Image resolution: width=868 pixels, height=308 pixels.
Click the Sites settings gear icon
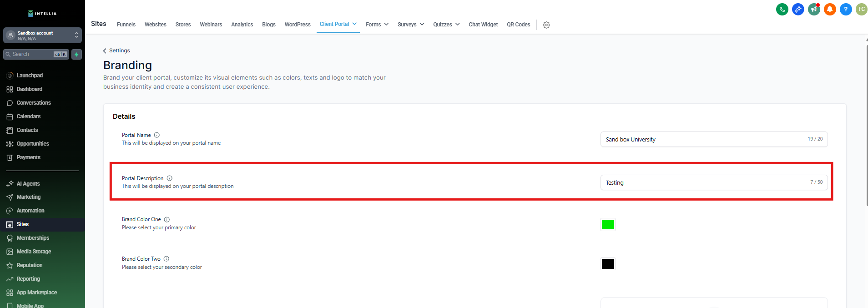tap(546, 25)
